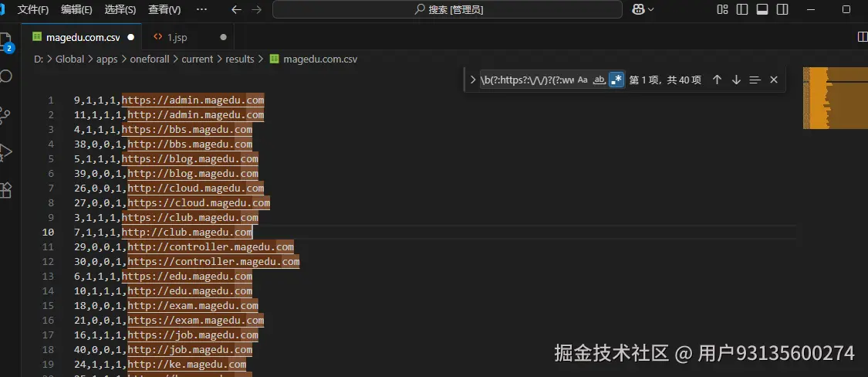Open the Search view in activity bar

[x=5, y=76]
